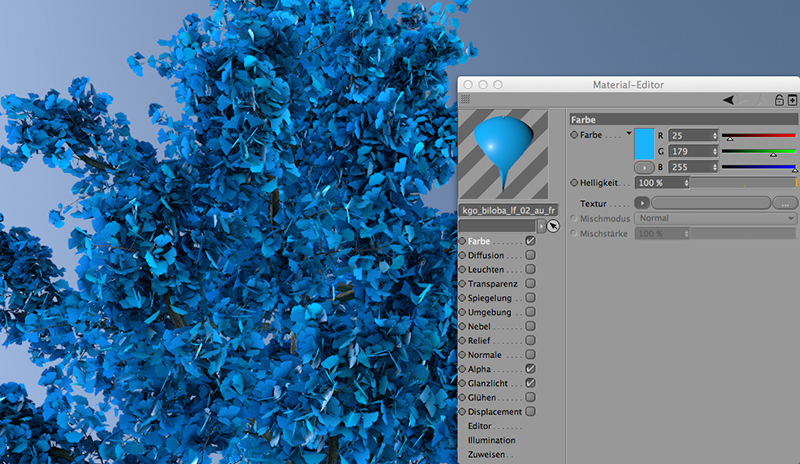Screen dimensions: 800x464
Task: Select the Illumination section
Action: coord(491,440)
